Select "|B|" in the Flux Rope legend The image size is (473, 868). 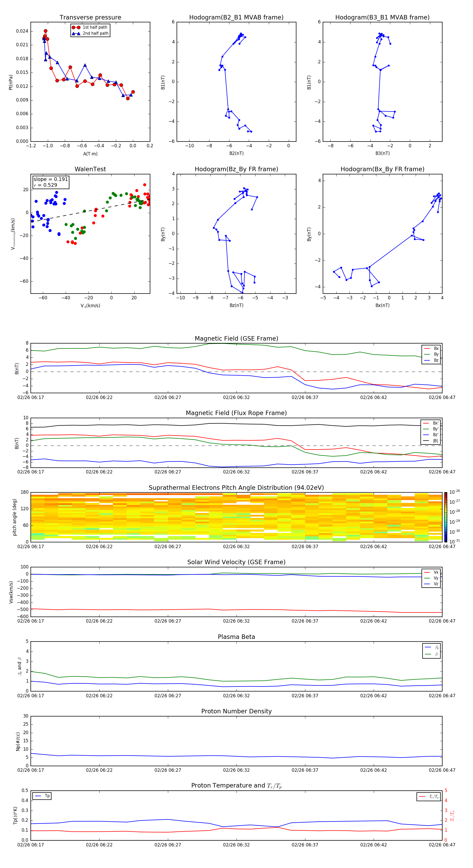(x=431, y=441)
